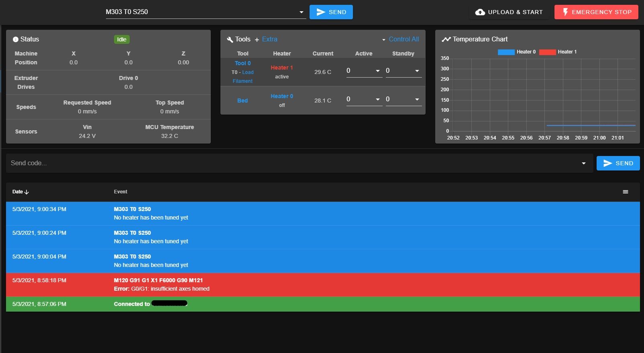Click the cloud upload icon
Screen dimensions: 644x353
pos(480,12)
